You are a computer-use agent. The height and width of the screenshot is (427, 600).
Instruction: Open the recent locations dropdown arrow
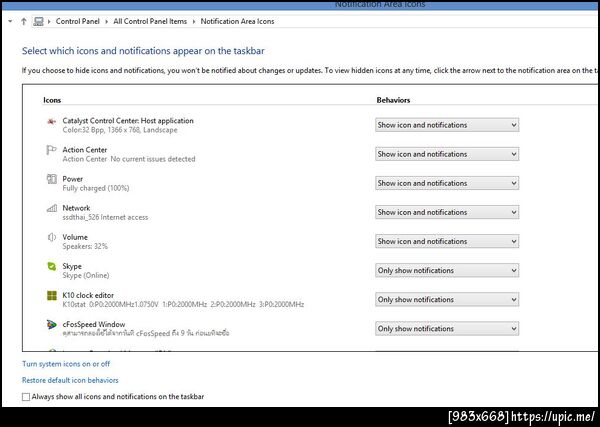pyautogui.click(x=10, y=21)
